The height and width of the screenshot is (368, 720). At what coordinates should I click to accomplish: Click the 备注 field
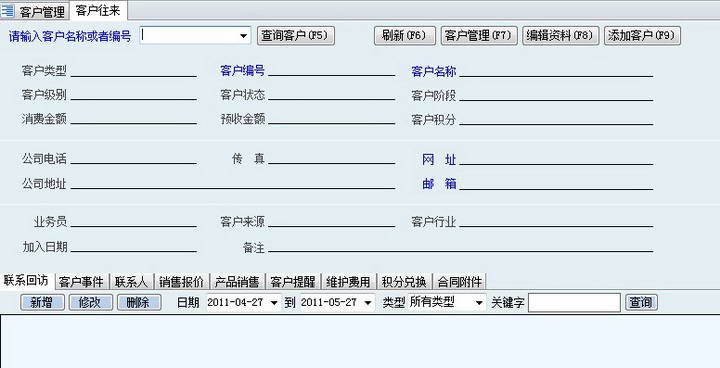461,246
